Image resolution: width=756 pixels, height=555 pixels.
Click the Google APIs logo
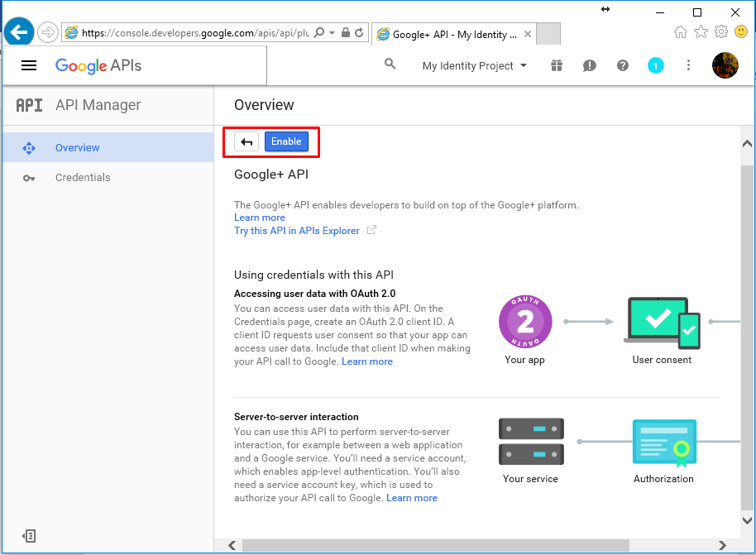click(x=98, y=65)
